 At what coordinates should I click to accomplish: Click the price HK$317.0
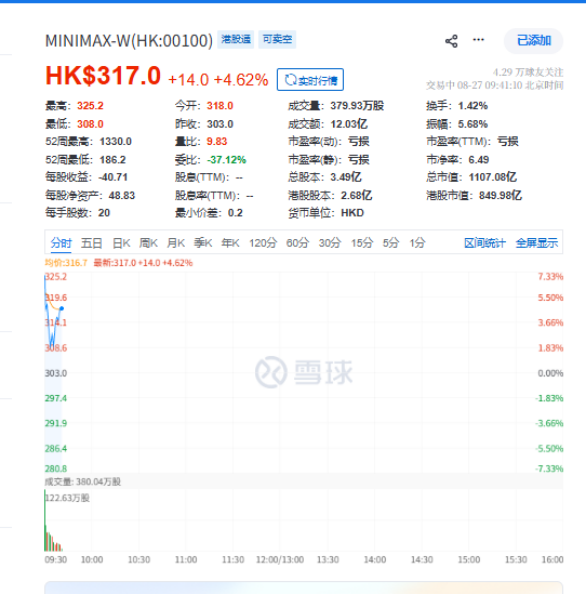tap(103, 75)
